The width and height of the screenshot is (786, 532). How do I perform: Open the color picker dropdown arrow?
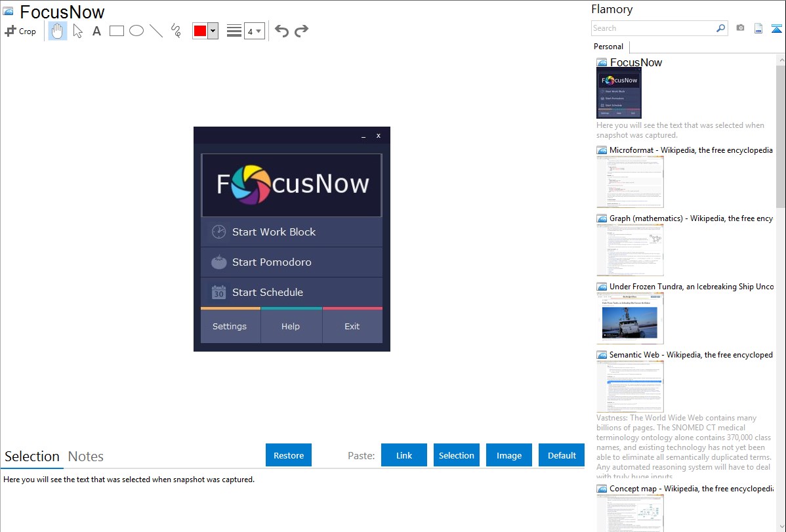[213, 31]
